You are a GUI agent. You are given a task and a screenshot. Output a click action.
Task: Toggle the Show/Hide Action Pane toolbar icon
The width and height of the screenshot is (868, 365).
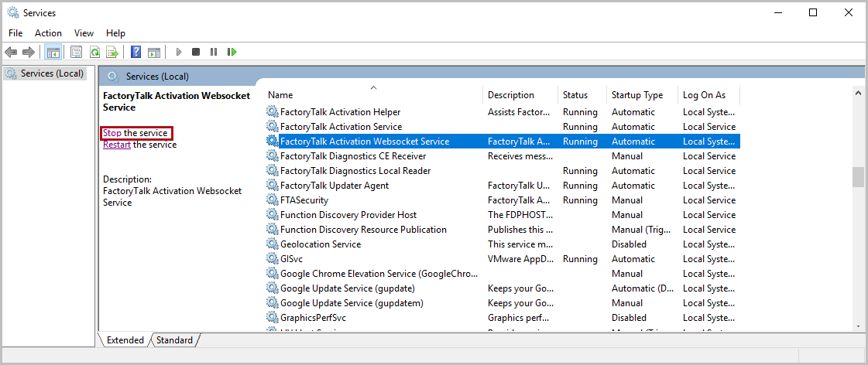154,52
